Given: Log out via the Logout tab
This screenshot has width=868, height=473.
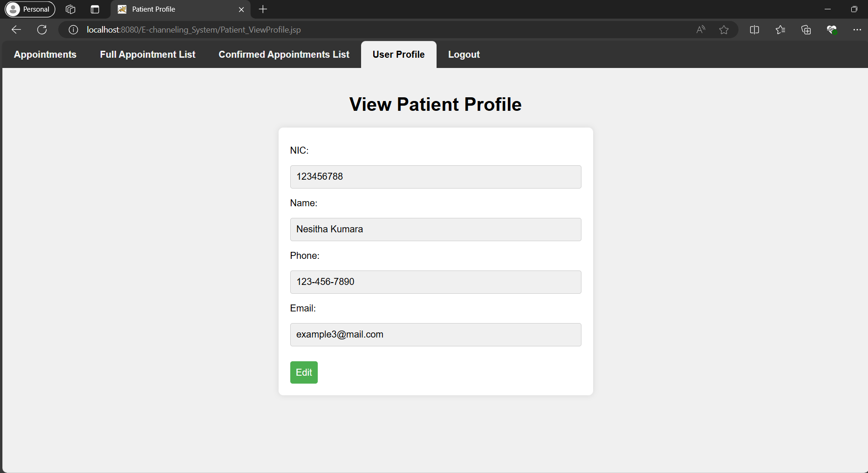Looking at the screenshot, I should coord(464,54).
